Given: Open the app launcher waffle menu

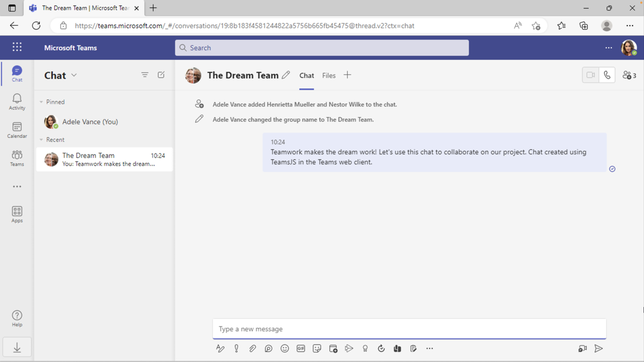Looking at the screenshot, I should pyautogui.click(x=17, y=47).
